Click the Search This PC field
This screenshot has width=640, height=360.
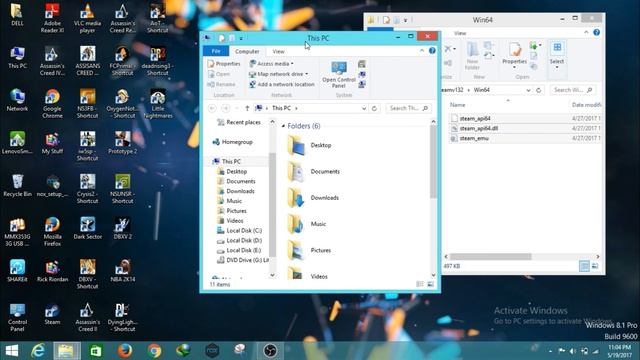[x=408, y=108]
